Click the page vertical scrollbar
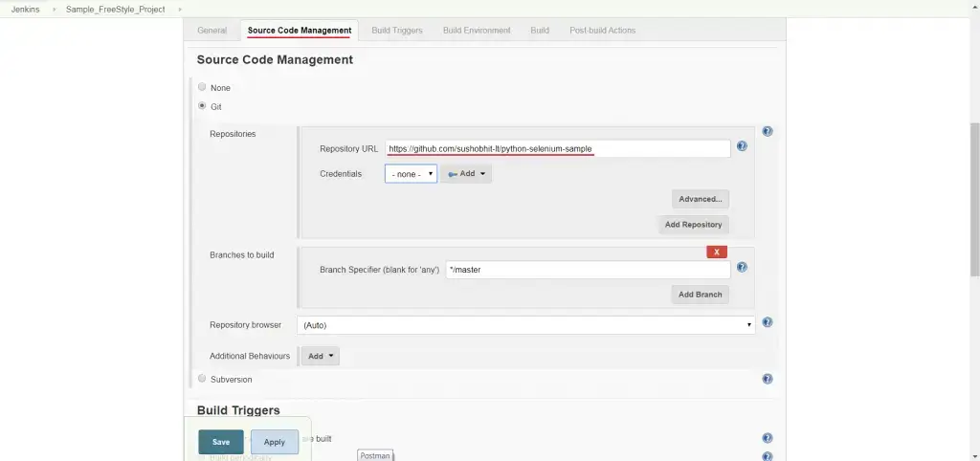This screenshot has height=461, width=980. coord(973,182)
